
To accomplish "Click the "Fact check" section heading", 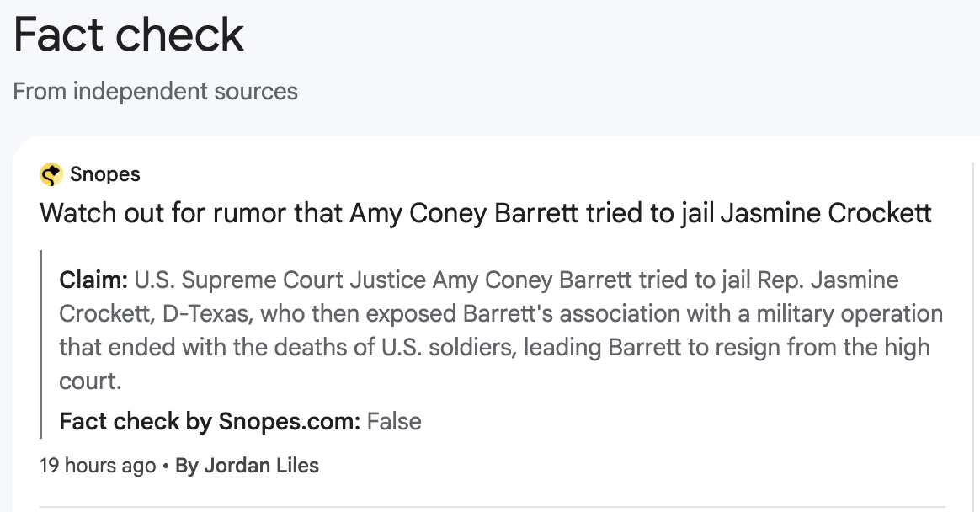I will pyautogui.click(x=128, y=35).
